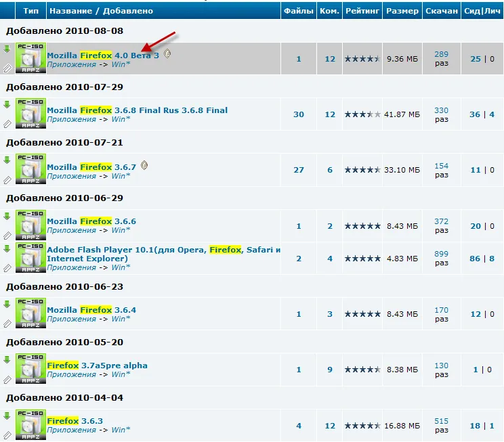504x442 pixels.
Task: Click leechers count 4 for Firefox 3.6.8 Final
Action: pos(492,114)
